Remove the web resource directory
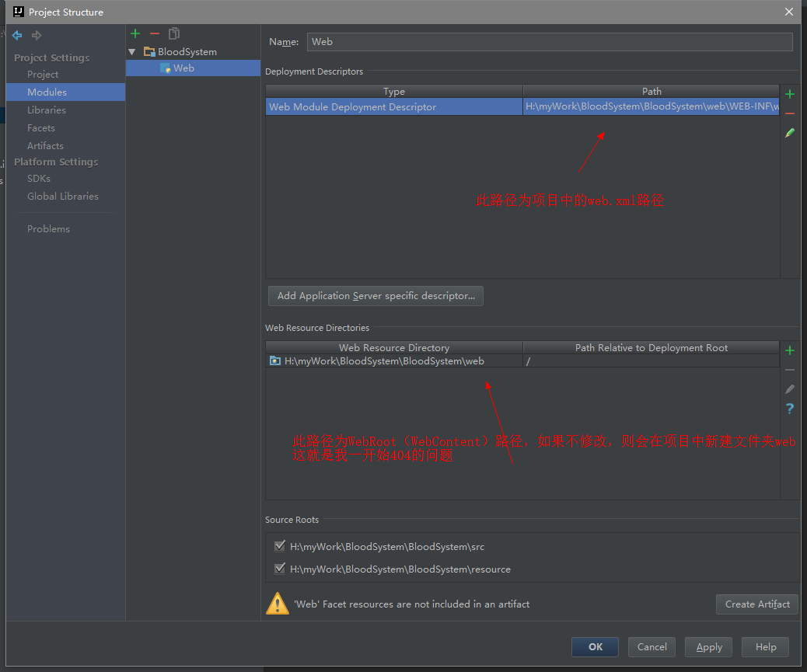Screen dimensions: 807x672 click(790, 370)
